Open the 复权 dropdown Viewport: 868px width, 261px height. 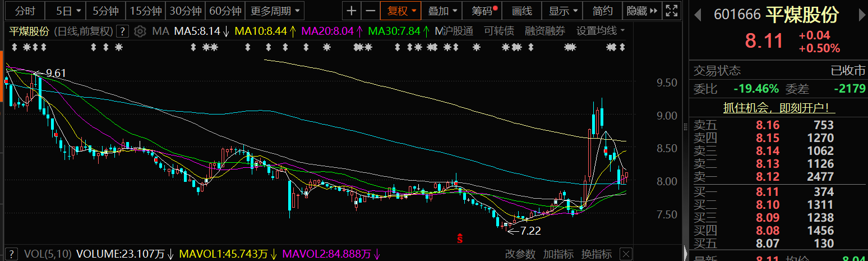[x=400, y=11]
